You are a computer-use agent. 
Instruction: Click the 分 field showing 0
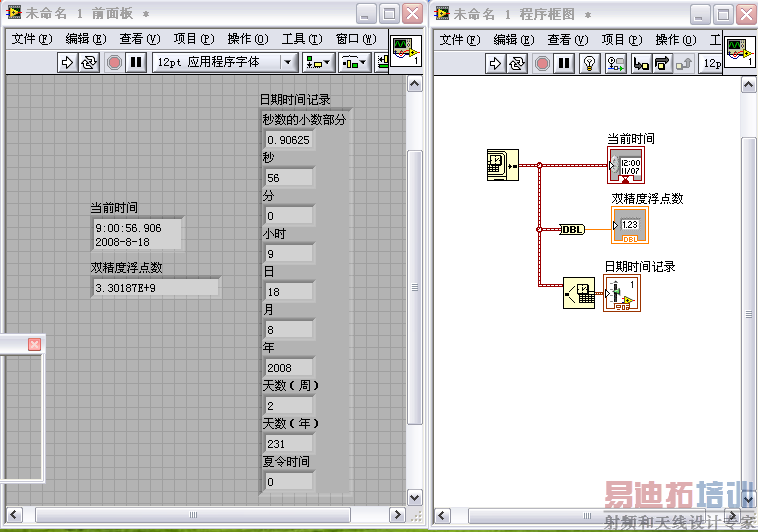point(289,216)
